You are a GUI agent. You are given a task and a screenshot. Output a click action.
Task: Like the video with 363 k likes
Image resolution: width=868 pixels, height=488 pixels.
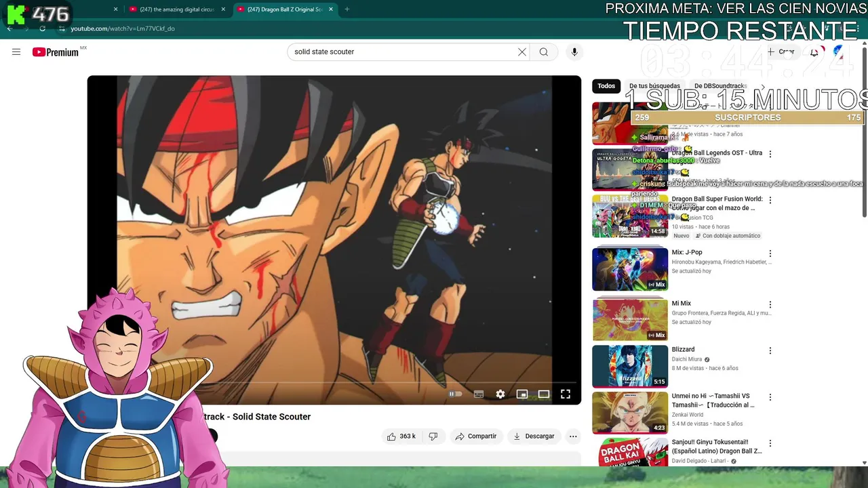coord(401,436)
